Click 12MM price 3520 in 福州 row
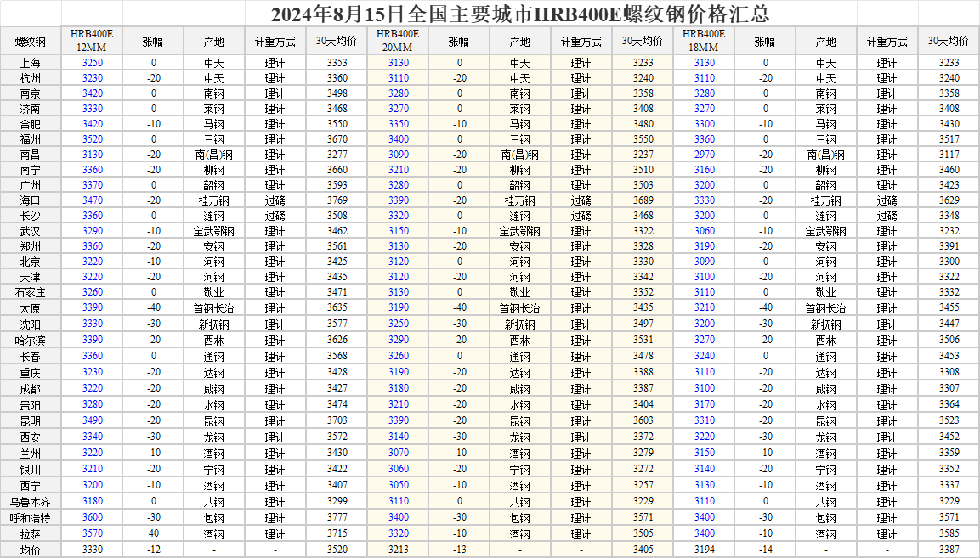The width and height of the screenshot is (980, 558). (x=93, y=139)
